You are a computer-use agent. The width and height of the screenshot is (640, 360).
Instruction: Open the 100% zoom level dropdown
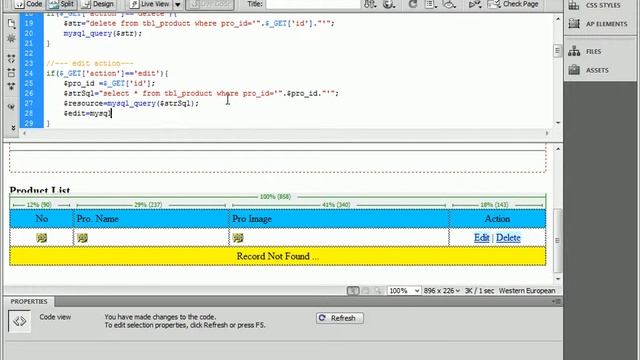[404, 291]
